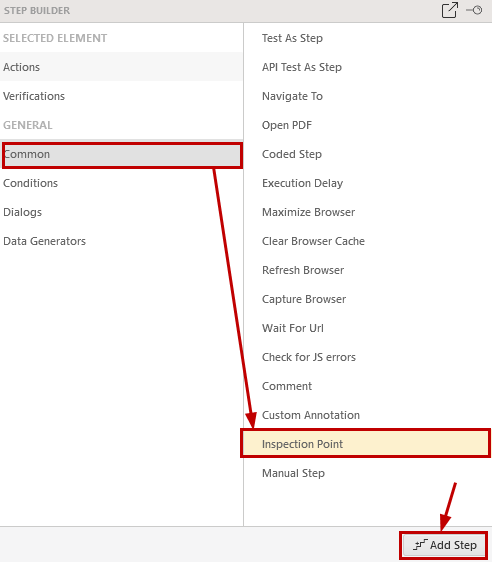This screenshot has width=492, height=562.
Task: Select the Common category
Action: [x=121, y=154]
